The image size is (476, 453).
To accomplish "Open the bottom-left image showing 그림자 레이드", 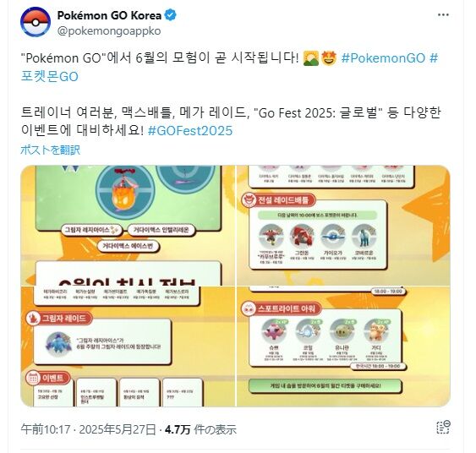I will (x=128, y=347).
